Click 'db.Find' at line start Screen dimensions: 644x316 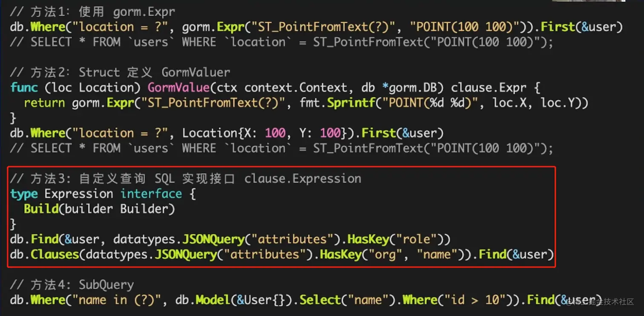tap(34, 239)
